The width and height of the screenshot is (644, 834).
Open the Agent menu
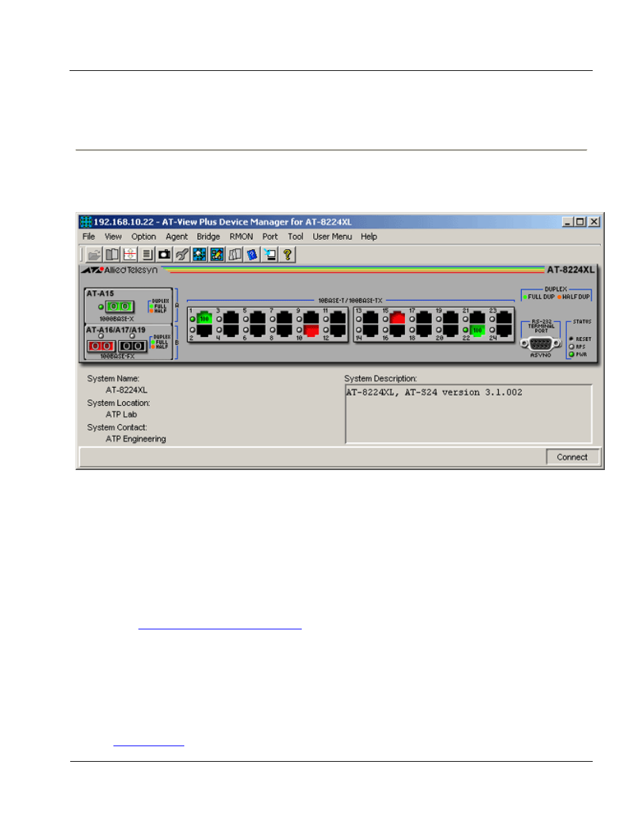177,237
